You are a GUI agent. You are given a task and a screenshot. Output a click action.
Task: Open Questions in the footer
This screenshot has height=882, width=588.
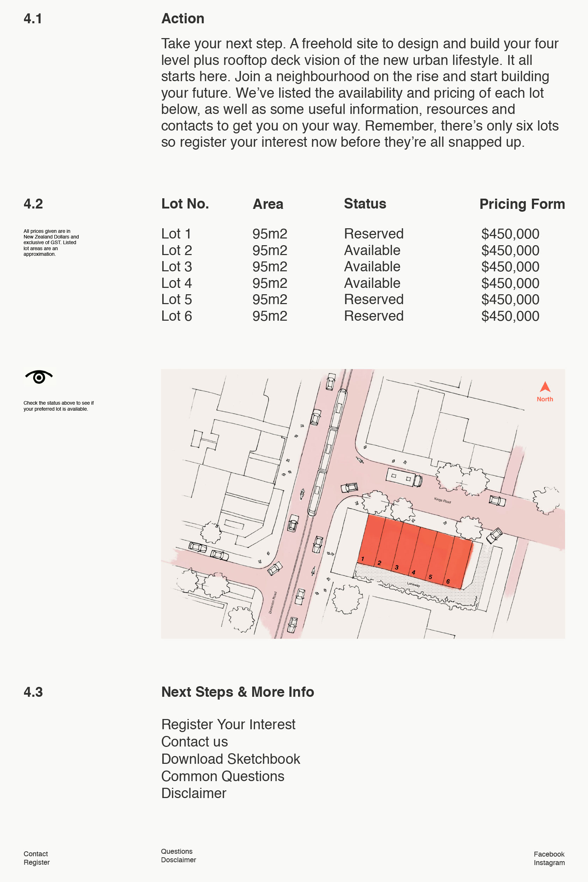(177, 851)
